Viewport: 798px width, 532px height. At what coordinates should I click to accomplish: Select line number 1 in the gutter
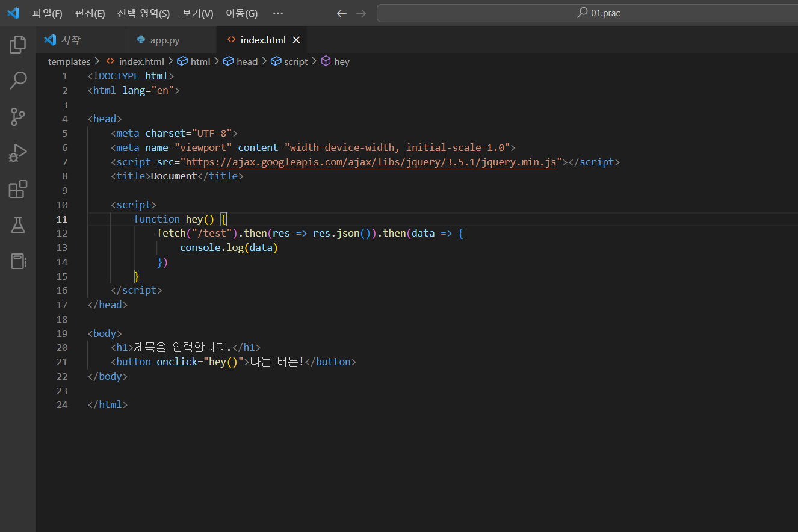point(65,76)
